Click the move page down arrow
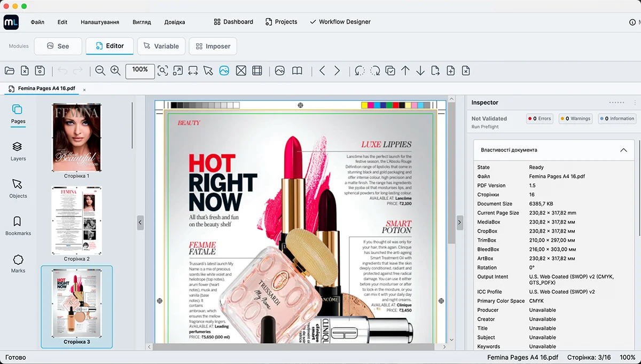Viewport: 641px width, 364px height. point(420,70)
